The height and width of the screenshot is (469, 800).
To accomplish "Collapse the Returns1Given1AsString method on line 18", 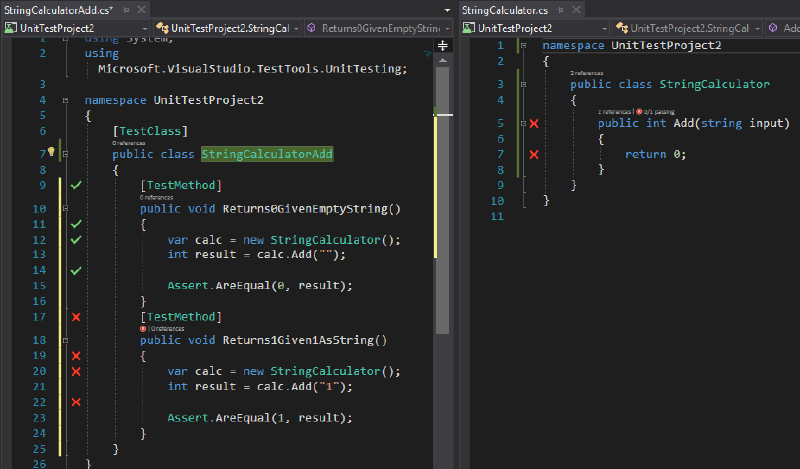I will pos(65,340).
